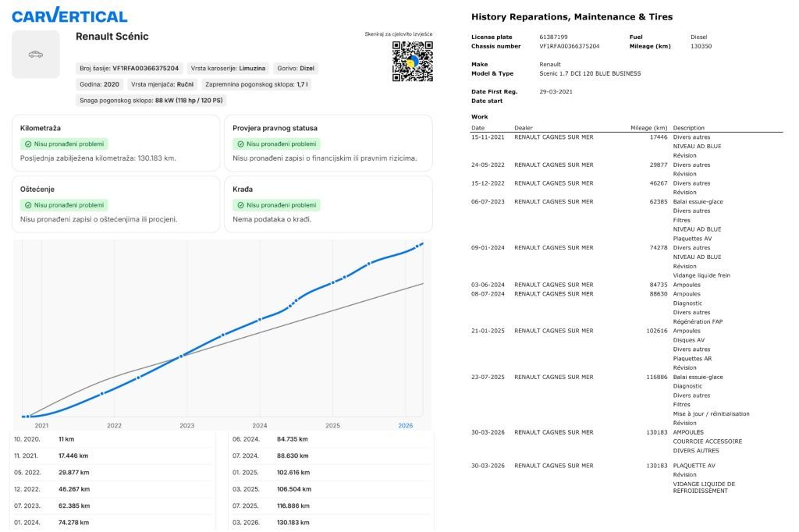This screenshot has width=799, height=532.
Task: Click the carVertical logo
Action: (x=69, y=16)
